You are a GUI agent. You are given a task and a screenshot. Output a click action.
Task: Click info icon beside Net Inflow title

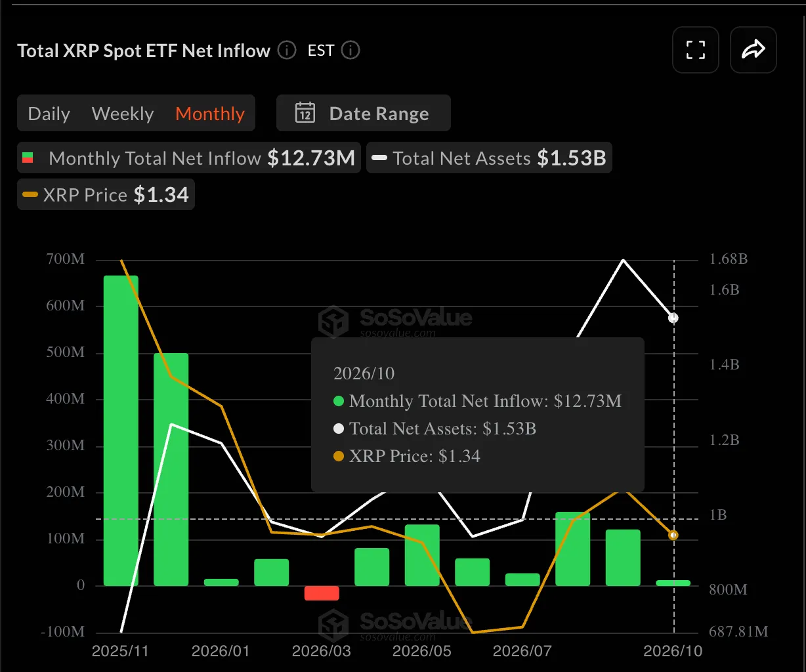tap(287, 51)
